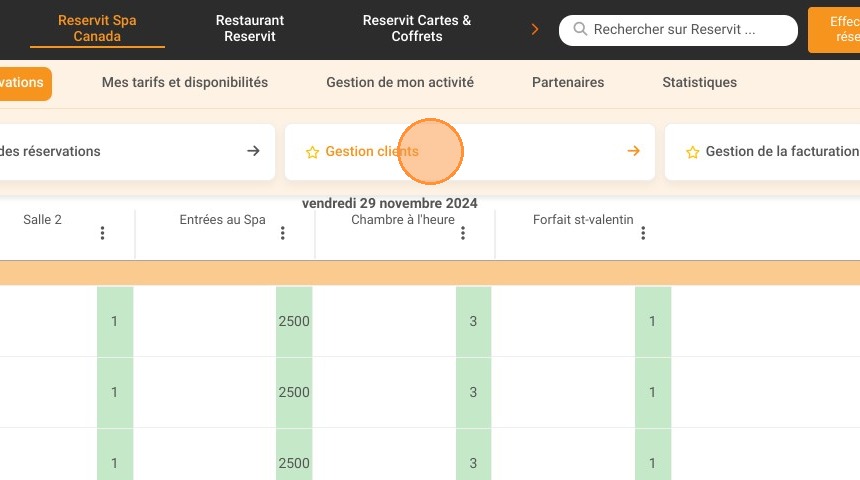Switch to the Restaurant Reservit tab
This screenshot has width=860, height=480.
click(250, 29)
